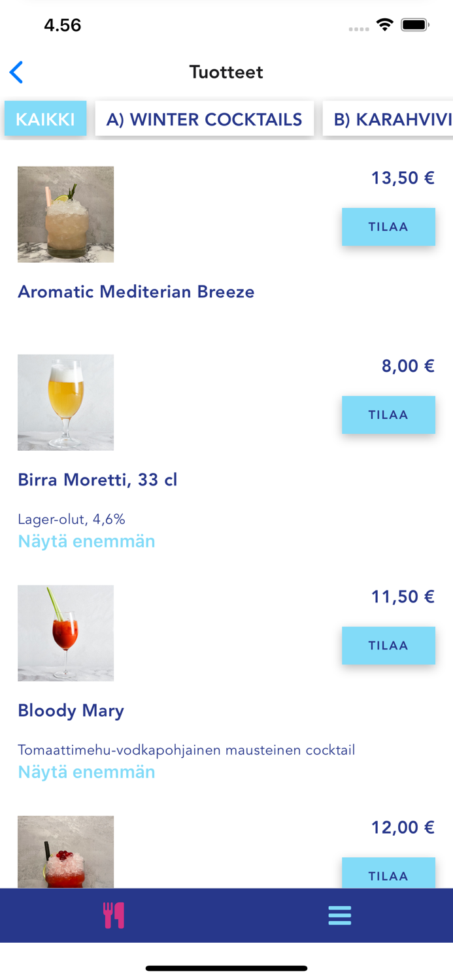Open the fork and knife menu icon

click(x=113, y=915)
